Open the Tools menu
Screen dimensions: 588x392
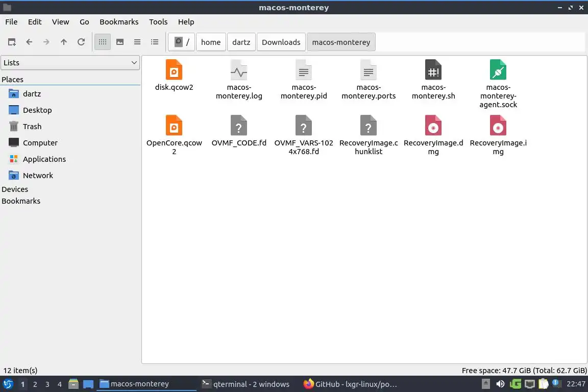click(x=158, y=22)
